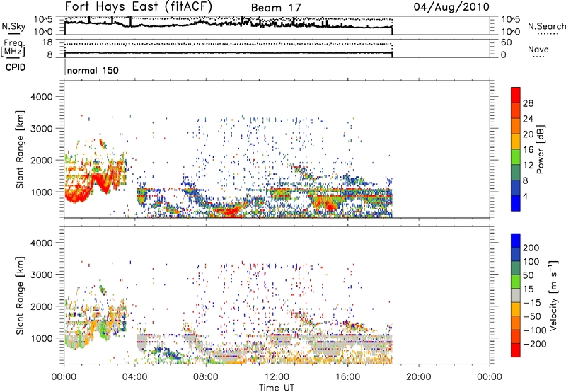Viewport: 566px width, 392px height.
Task: Pick the red top segment of Power colorbar
Action: 516,95
